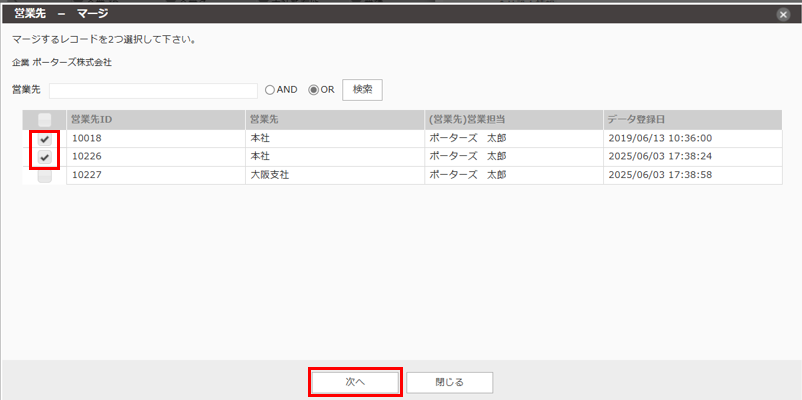Screen dimensions: 802x400
Task: Click the (営業先)営業担当 column header
Action: click(x=467, y=120)
